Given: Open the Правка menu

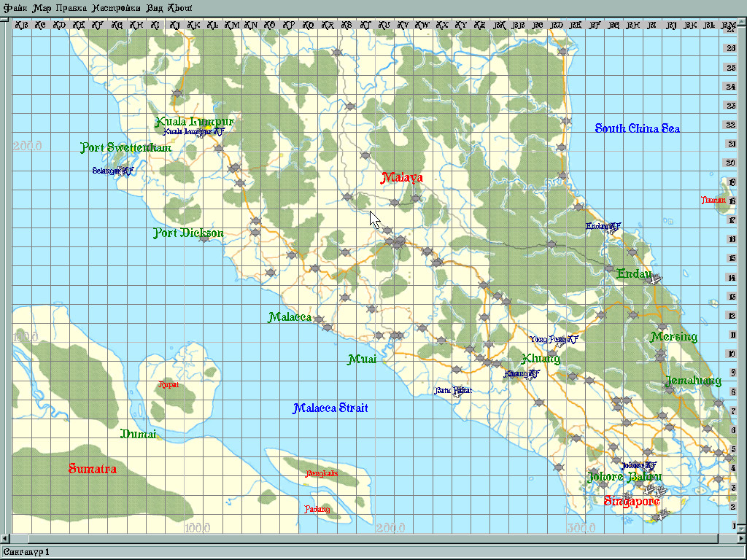Looking at the screenshot, I should tap(71, 8).
